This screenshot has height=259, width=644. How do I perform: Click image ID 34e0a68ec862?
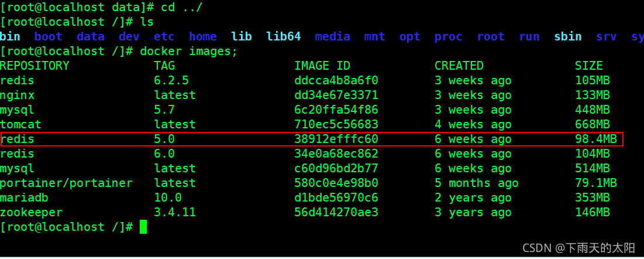click(336, 154)
